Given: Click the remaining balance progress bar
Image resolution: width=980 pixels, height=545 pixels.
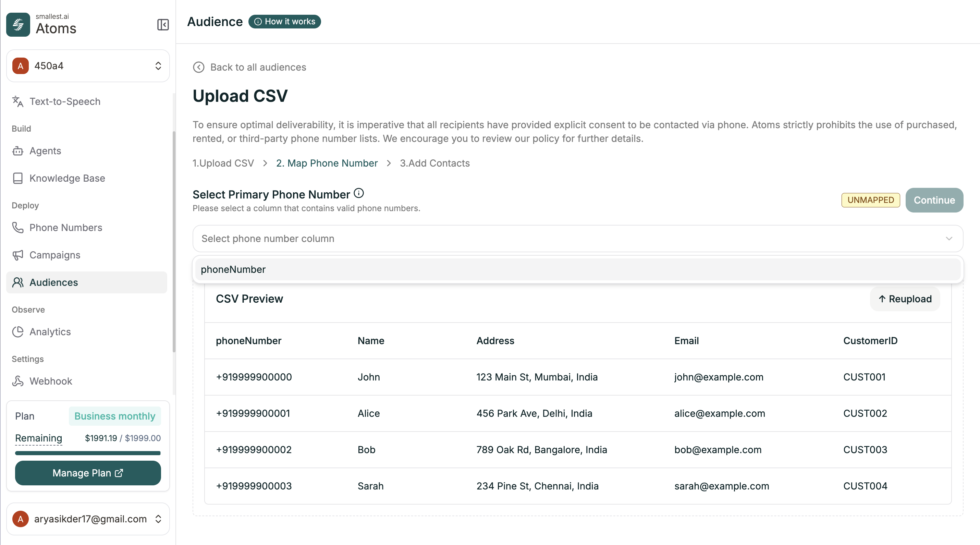Looking at the screenshot, I should [88, 453].
